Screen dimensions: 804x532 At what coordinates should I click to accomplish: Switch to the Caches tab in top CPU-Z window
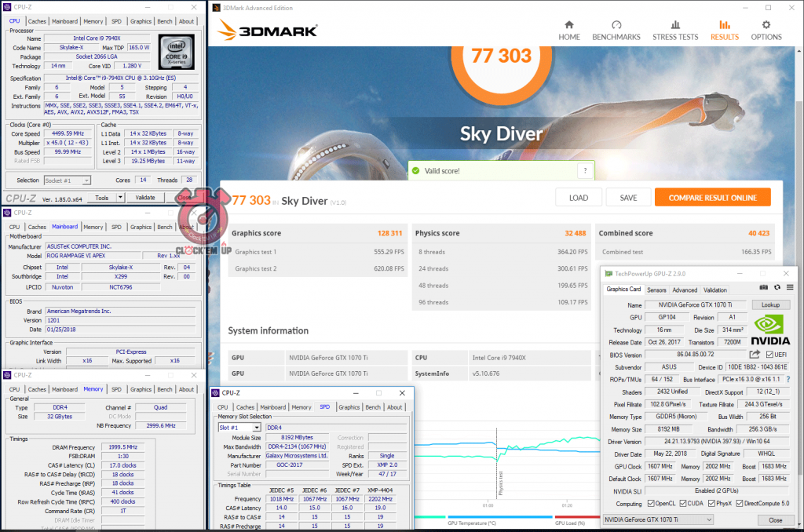[37, 21]
